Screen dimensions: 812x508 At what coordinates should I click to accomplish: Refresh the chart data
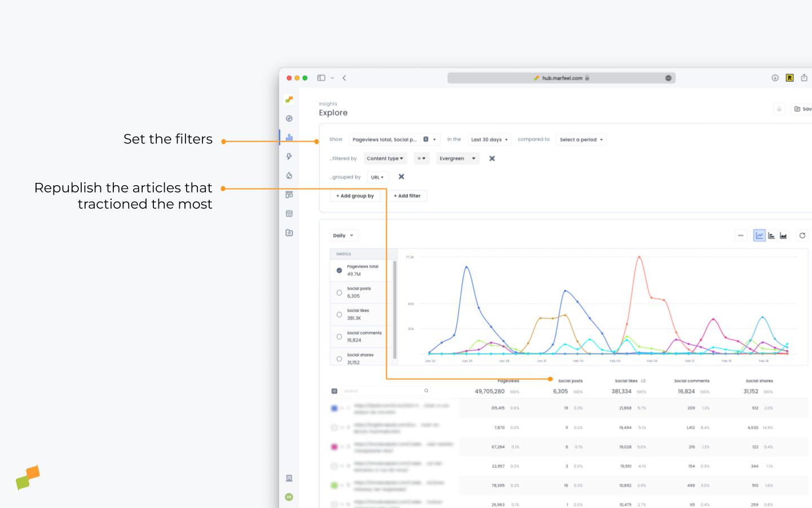[x=802, y=236]
